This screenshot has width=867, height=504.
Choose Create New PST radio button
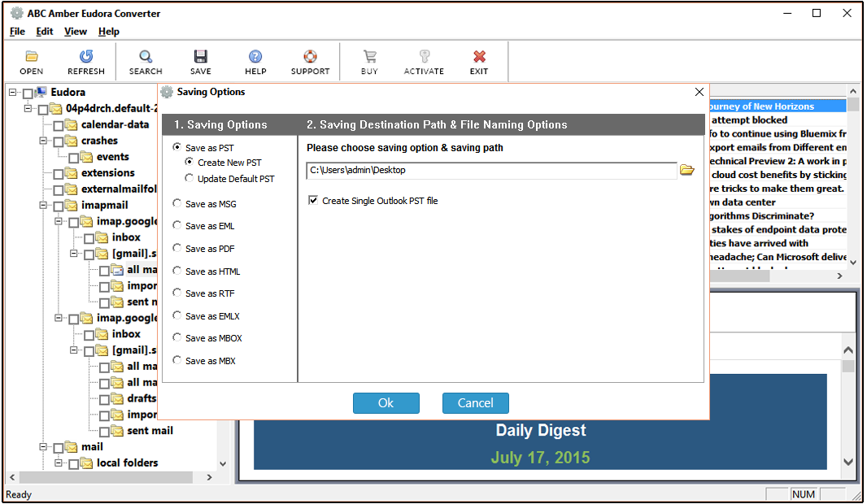tap(190, 162)
